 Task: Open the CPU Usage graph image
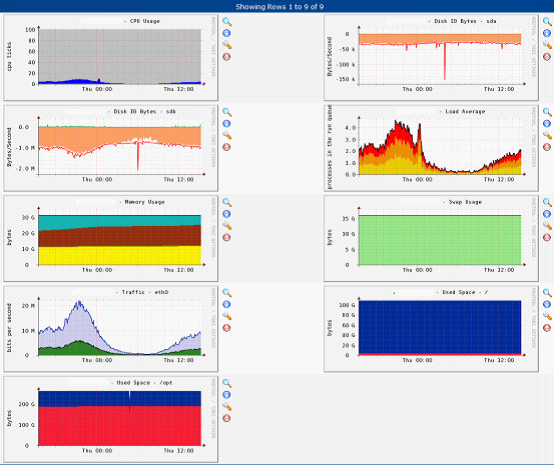[x=111, y=57]
